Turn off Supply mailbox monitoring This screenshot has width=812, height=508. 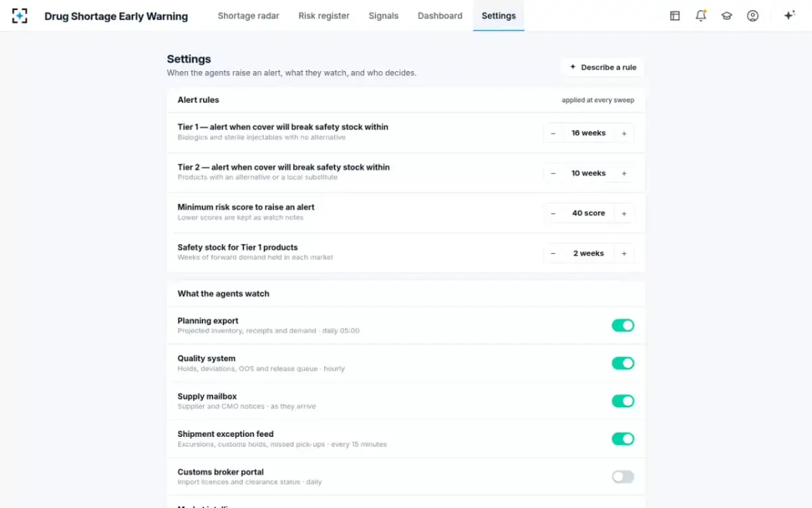tap(623, 401)
